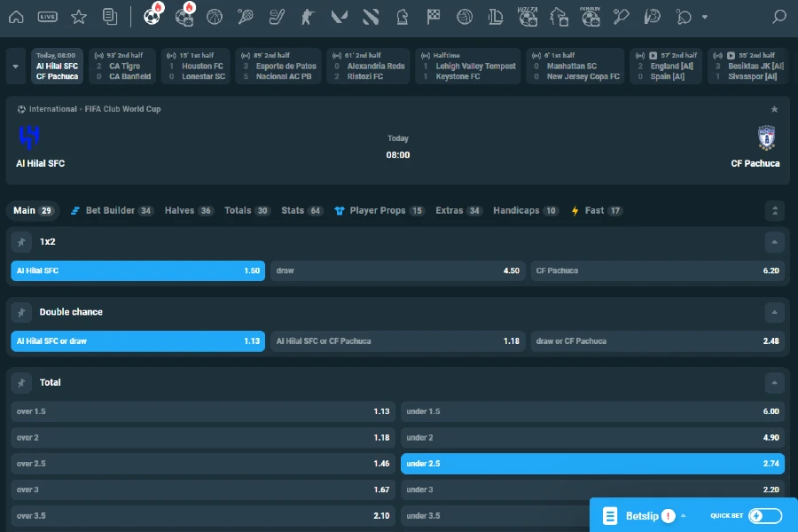Add this match to favorites with star
This screenshot has width=798, height=532.
774,109
